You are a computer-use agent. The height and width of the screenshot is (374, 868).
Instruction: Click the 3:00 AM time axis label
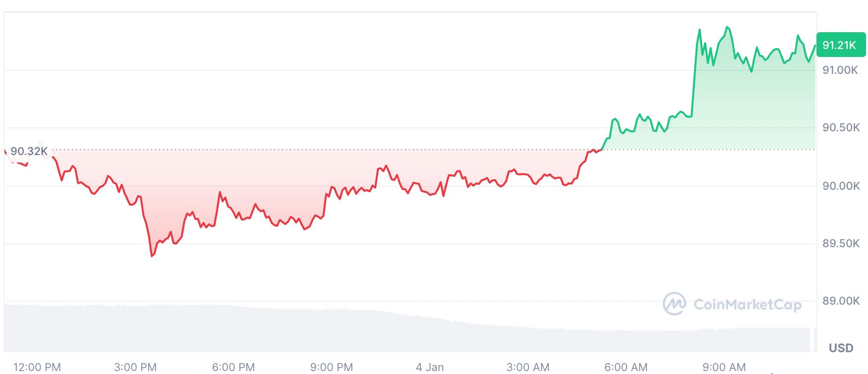click(528, 367)
